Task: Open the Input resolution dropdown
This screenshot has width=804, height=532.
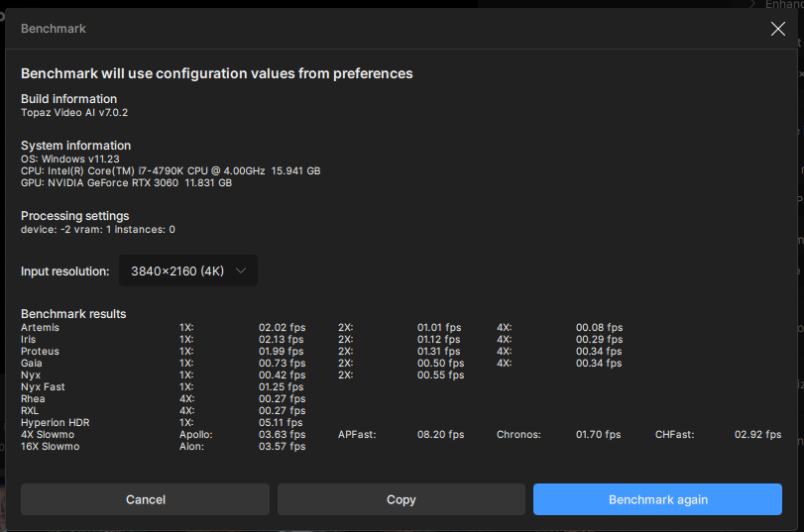Action: (x=188, y=270)
